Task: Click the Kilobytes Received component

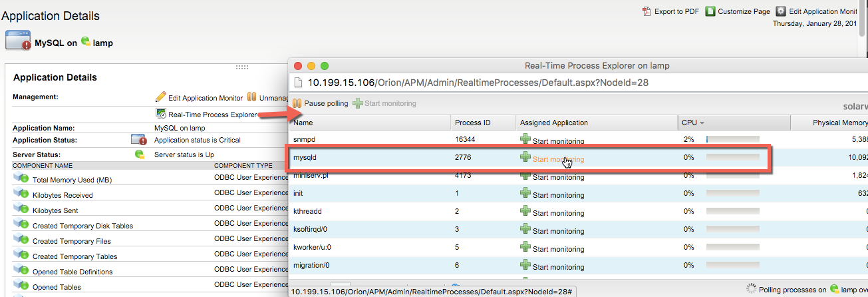Action: click(x=63, y=195)
